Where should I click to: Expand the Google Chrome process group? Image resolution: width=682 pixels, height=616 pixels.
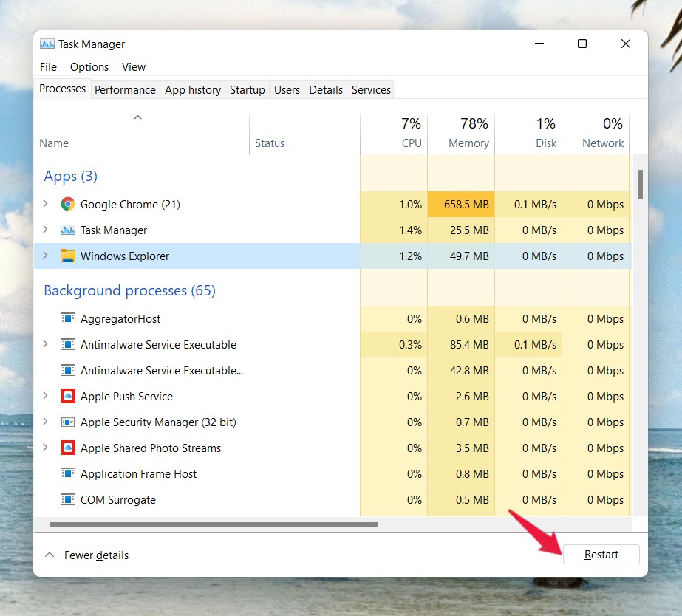tap(45, 205)
